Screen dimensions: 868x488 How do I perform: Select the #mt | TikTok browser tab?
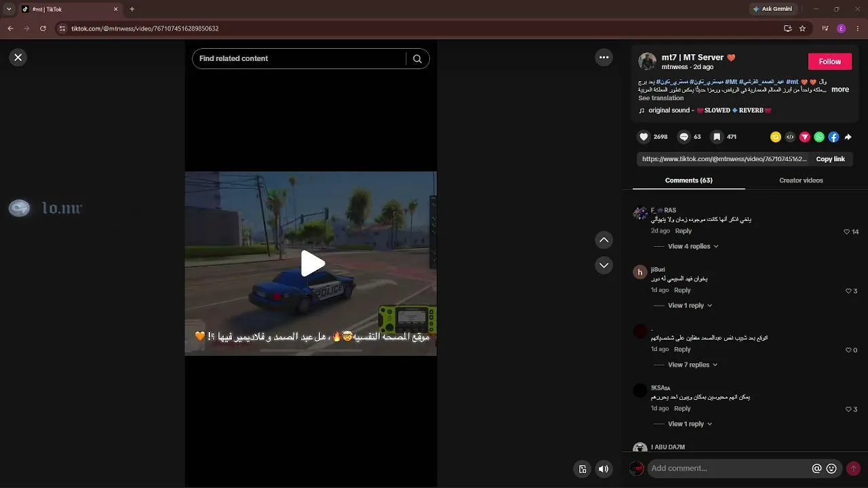(71, 9)
